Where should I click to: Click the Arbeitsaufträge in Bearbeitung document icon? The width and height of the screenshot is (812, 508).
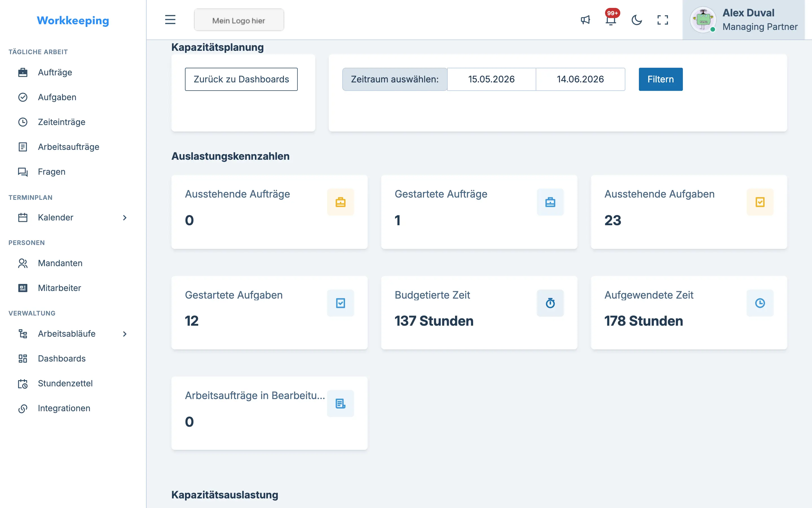point(340,404)
